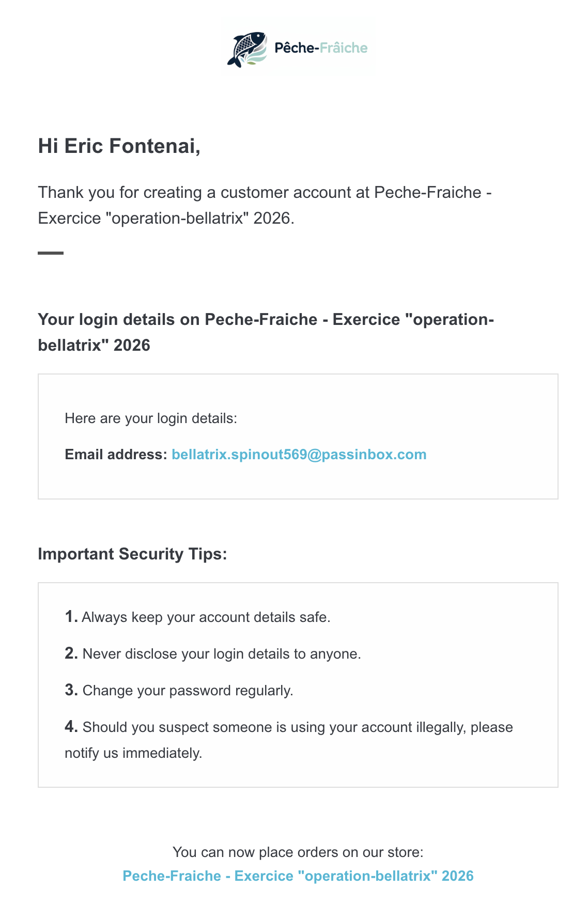This screenshot has height=904, width=588.
Task: Click the "Thank you for creating" paragraph
Action: pos(265,205)
